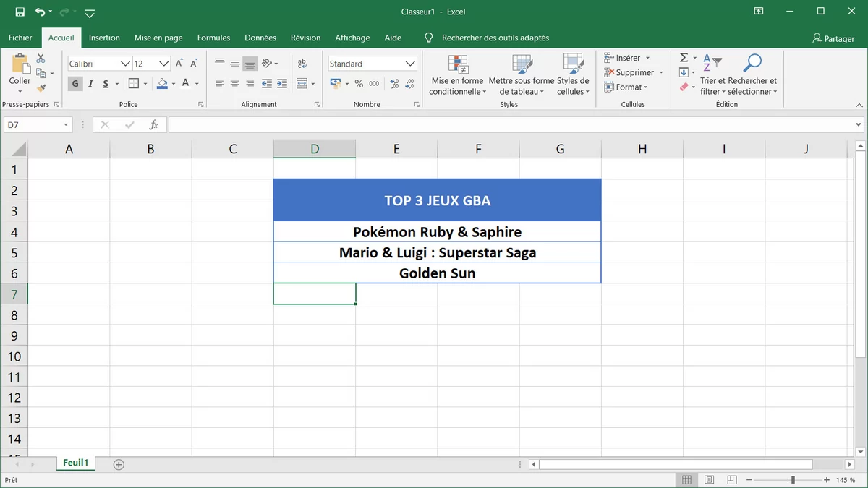The width and height of the screenshot is (868, 488).
Task: Open the Fichier tab
Action: [x=20, y=38]
